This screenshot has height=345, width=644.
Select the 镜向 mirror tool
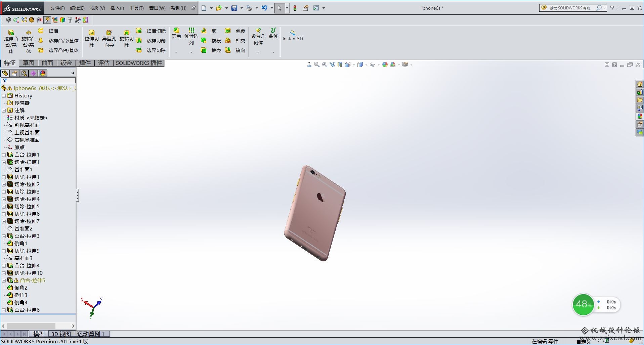235,50
